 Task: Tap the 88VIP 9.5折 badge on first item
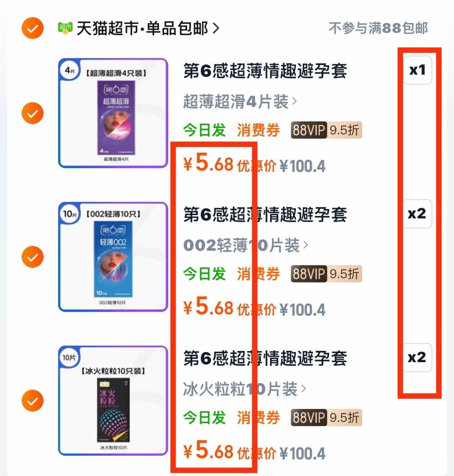tap(326, 130)
